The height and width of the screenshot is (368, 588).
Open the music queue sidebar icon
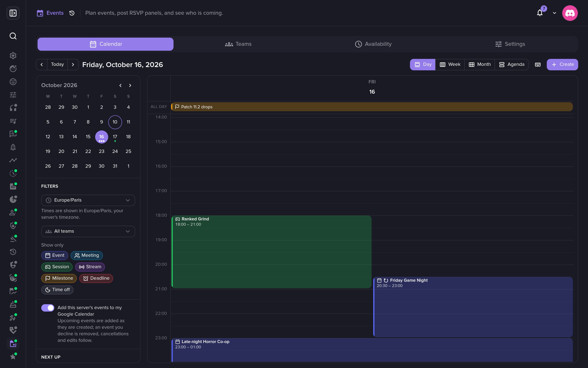click(13, 121)
